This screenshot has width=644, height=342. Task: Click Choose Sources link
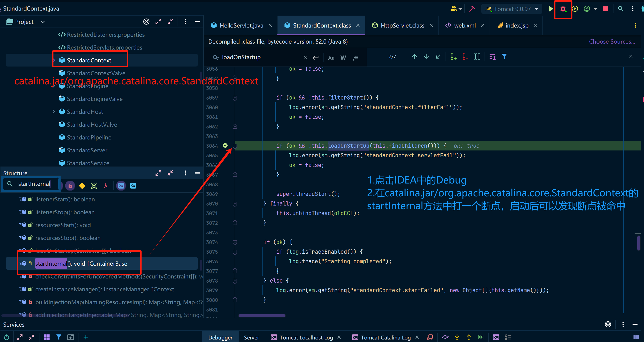612,42
